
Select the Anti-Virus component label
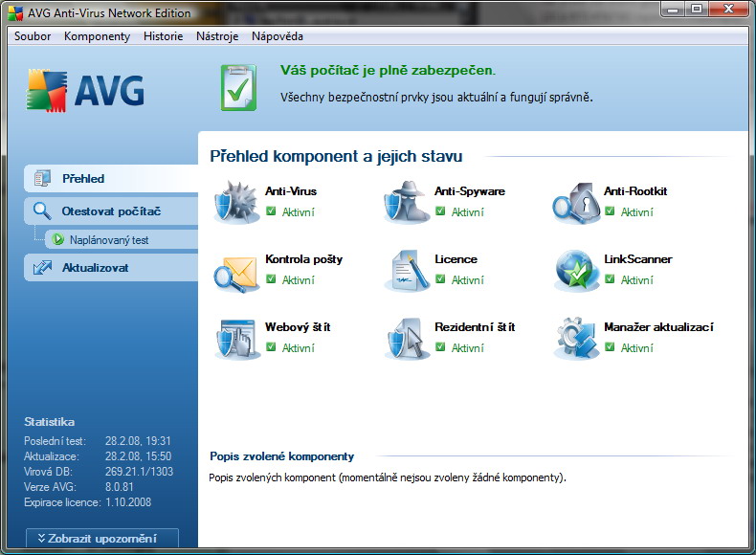tap(291, 191)
